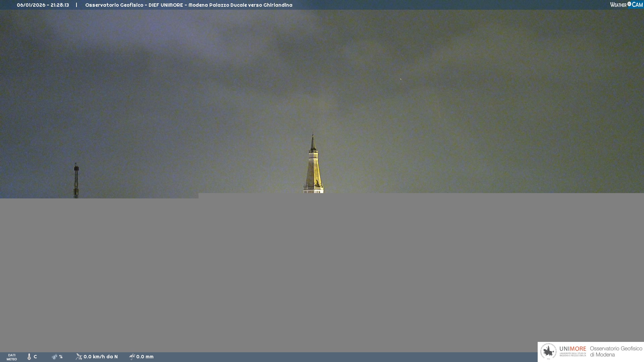Click the small bright star in sky
The height and width of the screenshot is (362, 644).
click(x=400, y=79)
